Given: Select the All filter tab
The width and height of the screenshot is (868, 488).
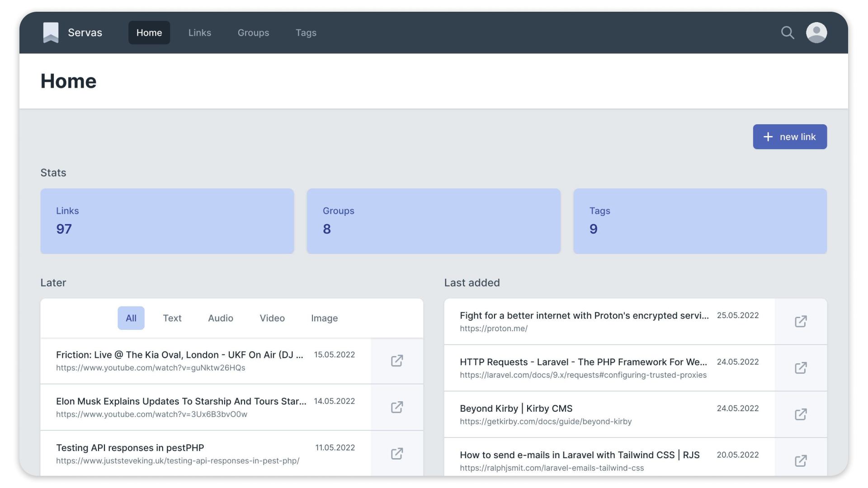Looking at the screenshot, I should point(131,318).
